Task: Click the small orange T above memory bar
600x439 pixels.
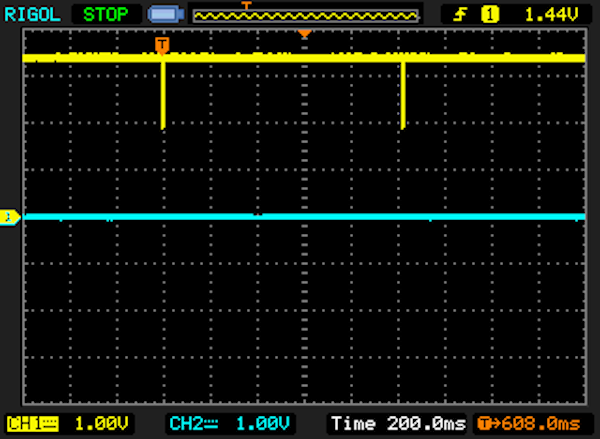Action: (246, 5)
